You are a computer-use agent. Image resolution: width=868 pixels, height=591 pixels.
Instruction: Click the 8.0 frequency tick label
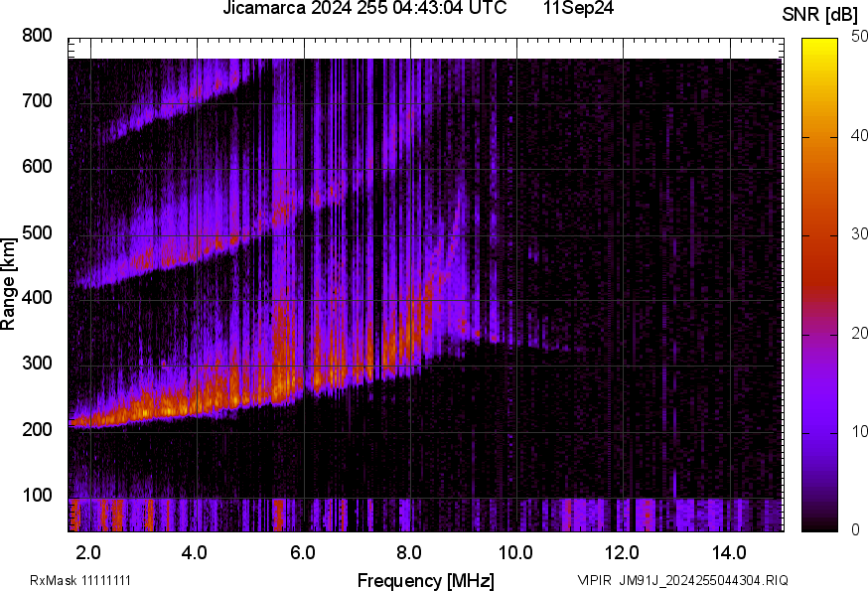pyautogui.click(x=409, y=552)
